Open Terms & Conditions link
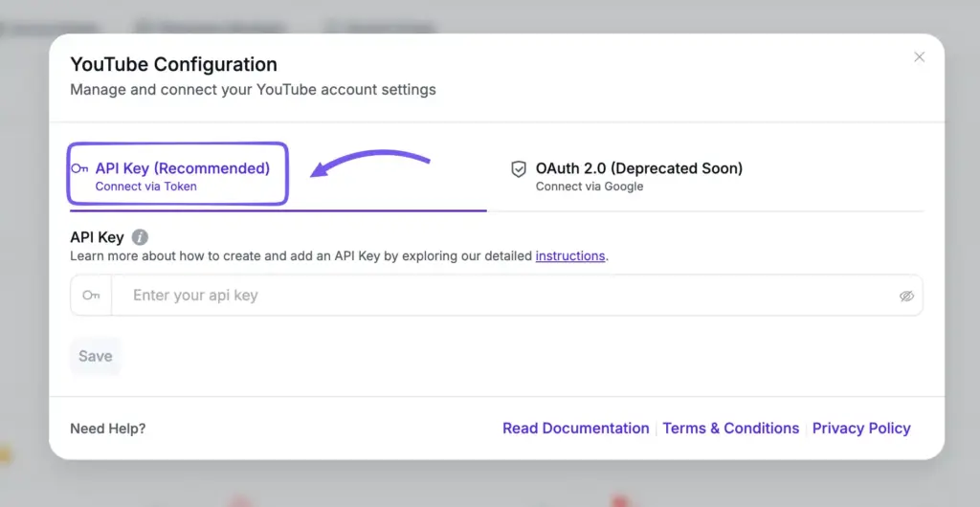Image resolution: width=980 pixels, height=507 pixels. [730, 429]
